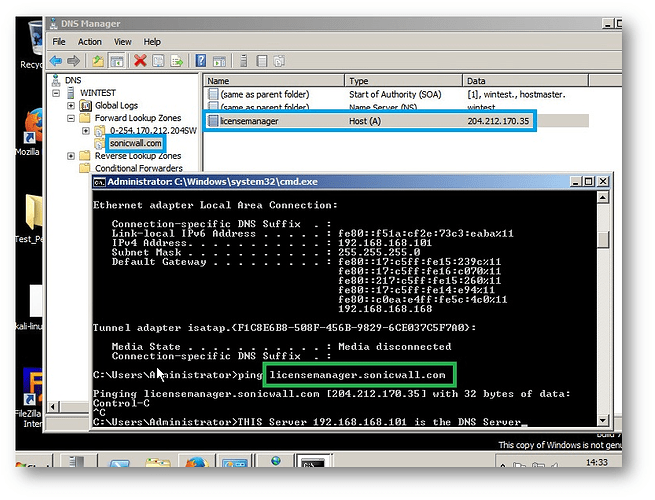The height and width of the screenshot is (500, 655).
Task: Click the red Delete X toolbar icon
Action: [140, 61]
